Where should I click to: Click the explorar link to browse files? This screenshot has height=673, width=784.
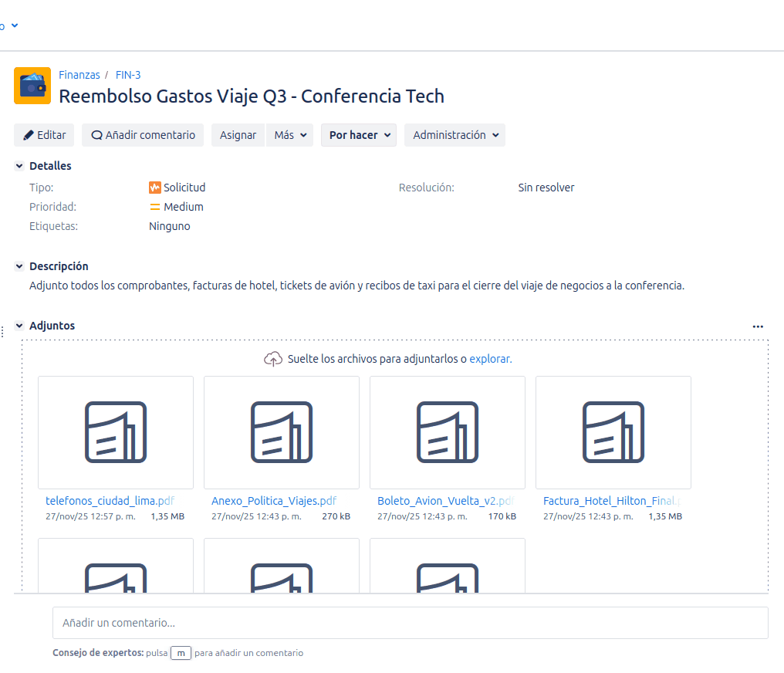[x=489, y=358]
